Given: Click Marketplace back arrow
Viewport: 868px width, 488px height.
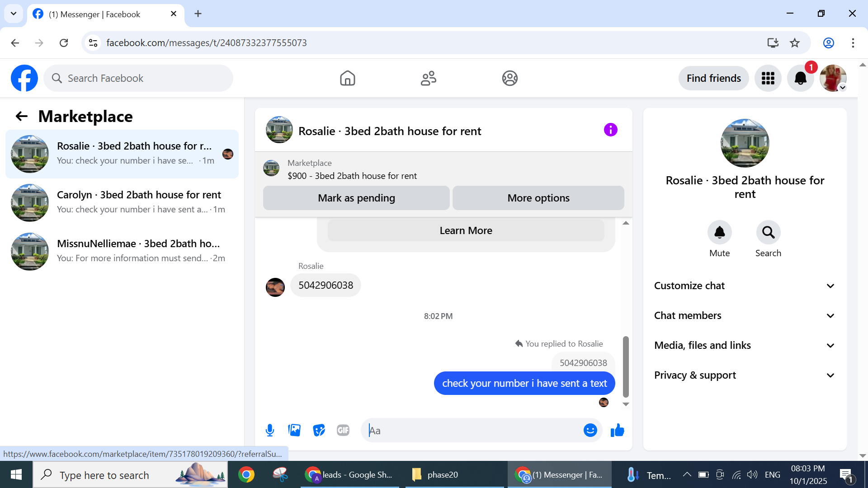Looking at the screenshot, I should pyautogui.click(x=21, y=117).
